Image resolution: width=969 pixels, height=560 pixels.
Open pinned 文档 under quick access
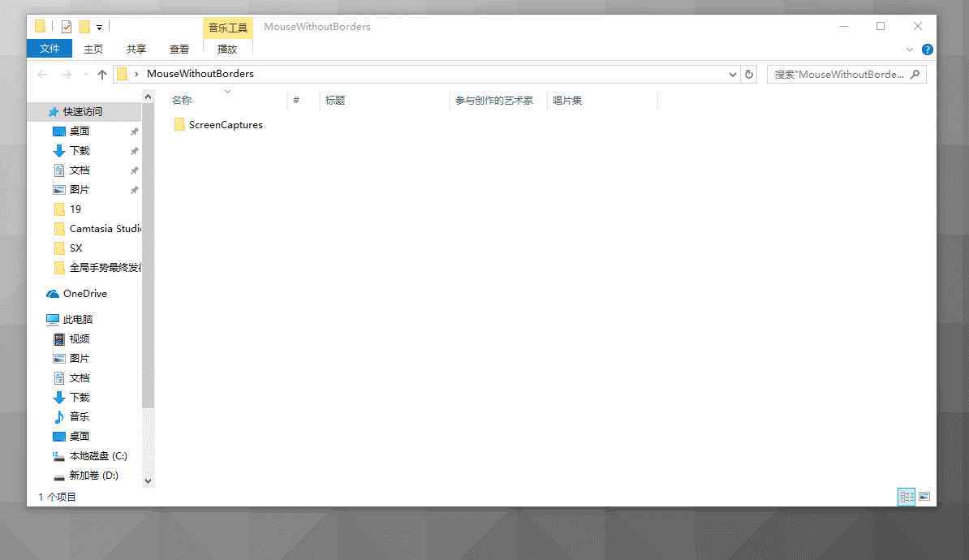(79, 170)
